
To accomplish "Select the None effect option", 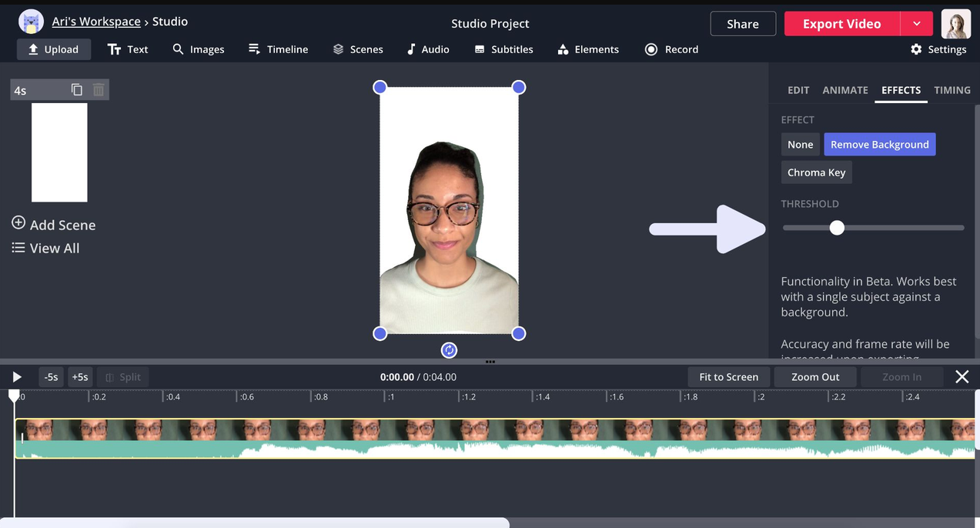I will pyautogui.click(x=801, y=145).
